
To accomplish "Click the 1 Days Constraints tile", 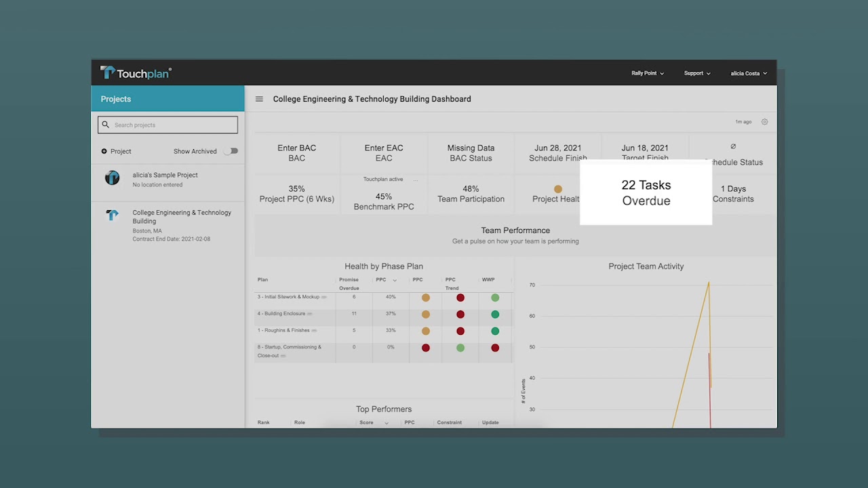I will pos(733,194).
